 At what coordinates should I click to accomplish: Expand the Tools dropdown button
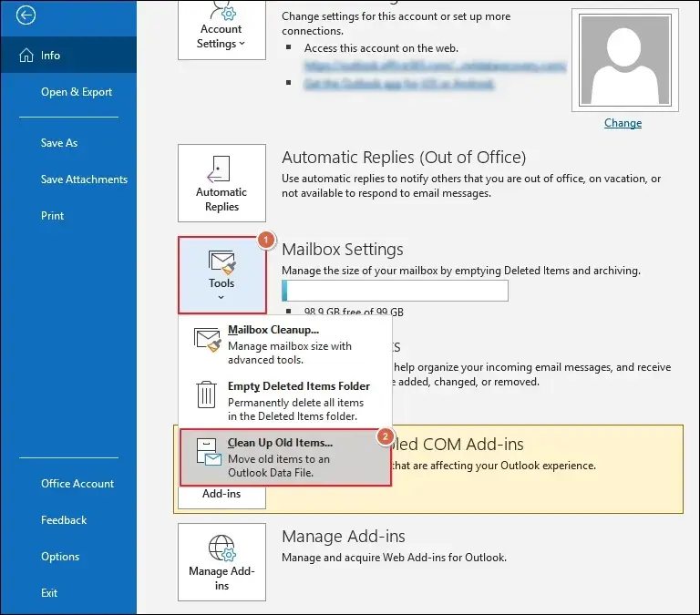pos(221,274)
